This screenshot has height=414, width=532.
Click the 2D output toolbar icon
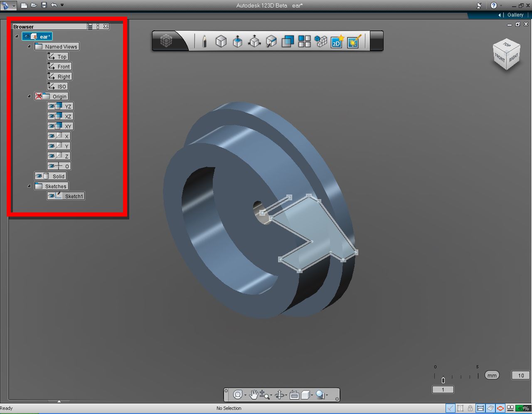click(x=336, y=41)
